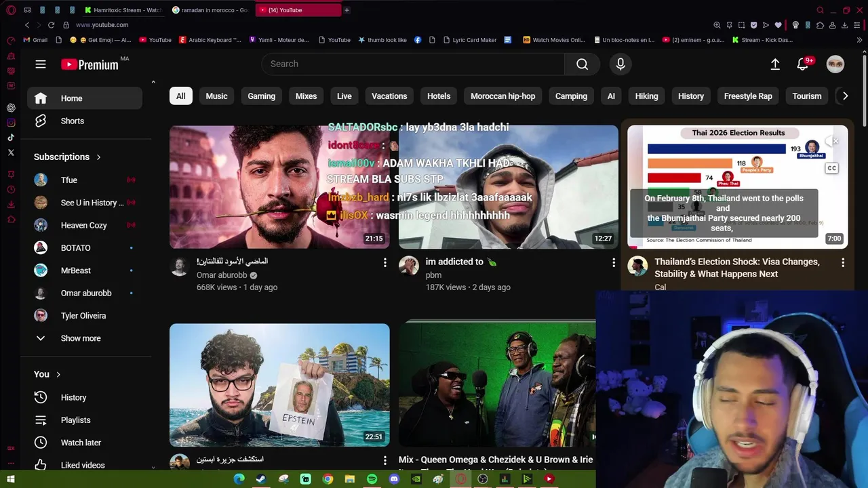Open Playlists in the sidebar
This screenshot has width=868, height=488.
point(85,420)
